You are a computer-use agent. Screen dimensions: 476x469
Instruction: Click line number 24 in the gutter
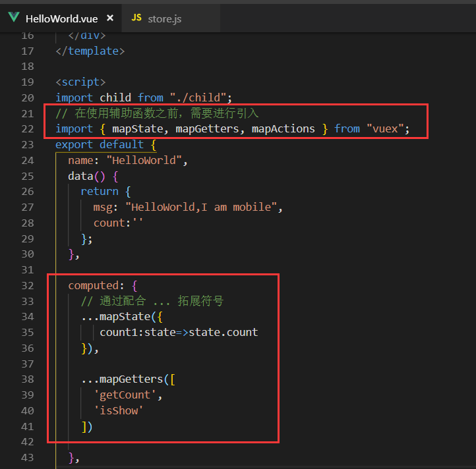(x=28, y=161)
